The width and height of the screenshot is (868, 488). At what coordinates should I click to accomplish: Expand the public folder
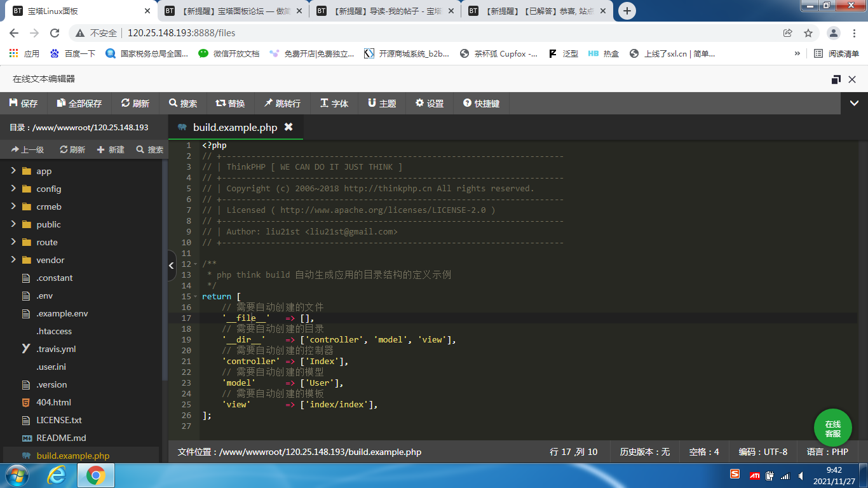[x=13, y=224]
